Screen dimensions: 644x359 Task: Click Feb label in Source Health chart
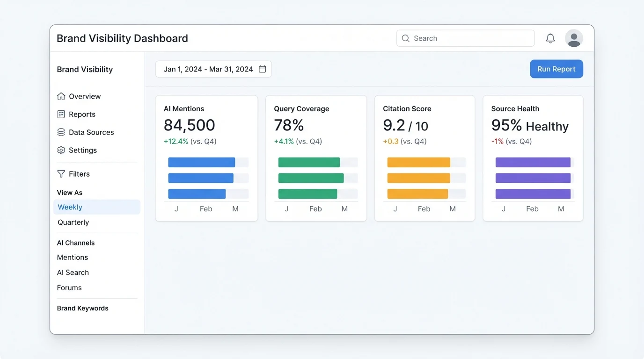pyautogui.click(x=532, y=209)
